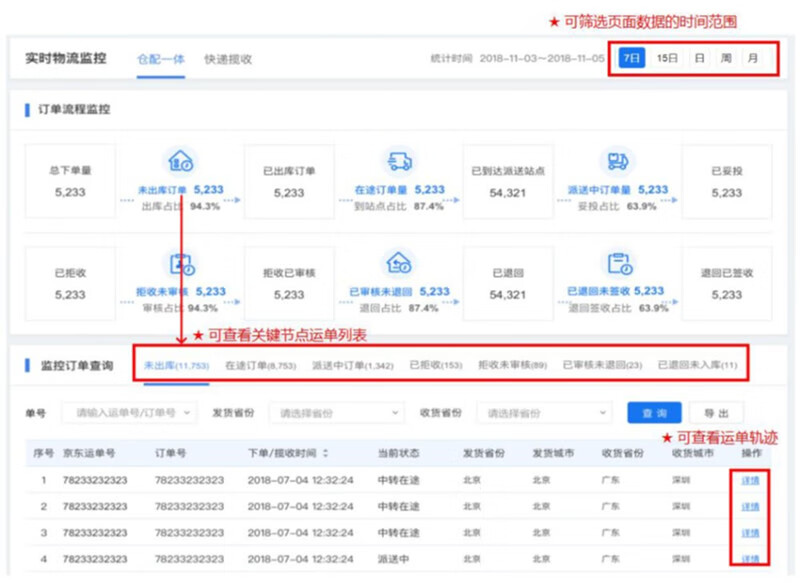800x583 pixels.
Task: Click the house icon above 已审核未退回
Action: (398, 264)
